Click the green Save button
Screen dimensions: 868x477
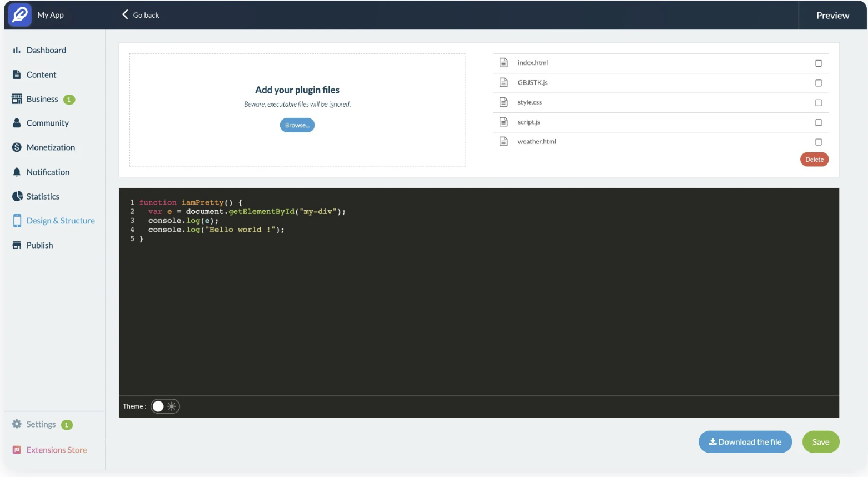(820, 442)
